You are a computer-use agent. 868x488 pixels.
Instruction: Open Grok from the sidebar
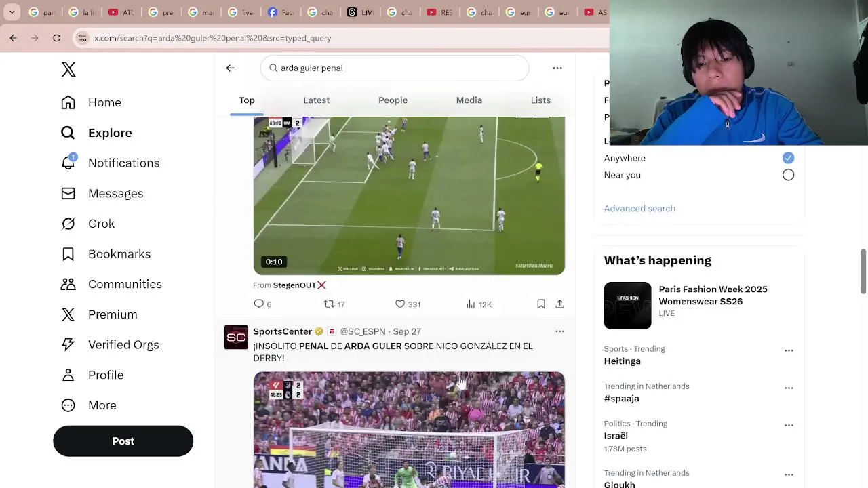(87, 224)
